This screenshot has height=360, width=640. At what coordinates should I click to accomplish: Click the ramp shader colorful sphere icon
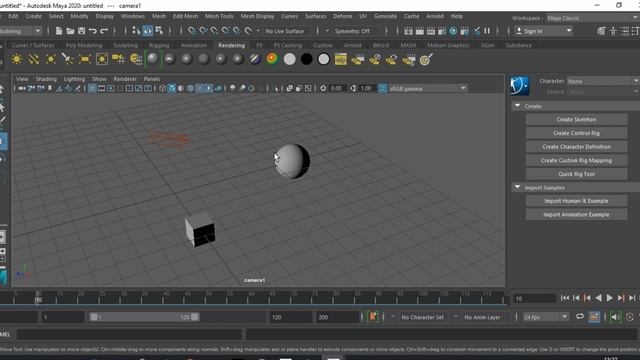pyautogui.click(x=272, y=59)
